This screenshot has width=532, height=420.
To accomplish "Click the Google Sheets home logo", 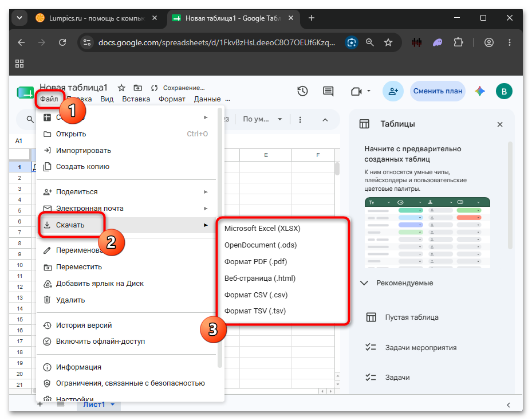I will click(25, 93).
